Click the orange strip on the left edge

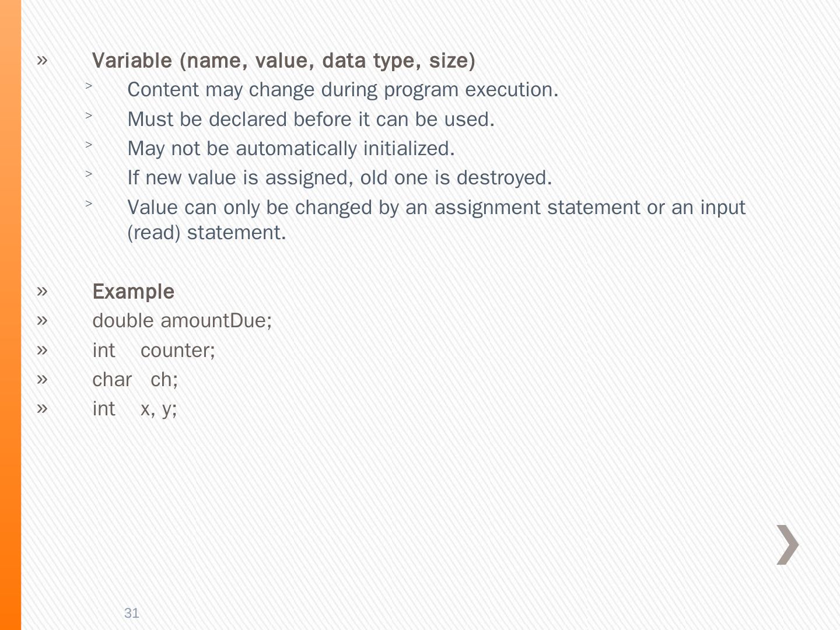pos(10,315)
